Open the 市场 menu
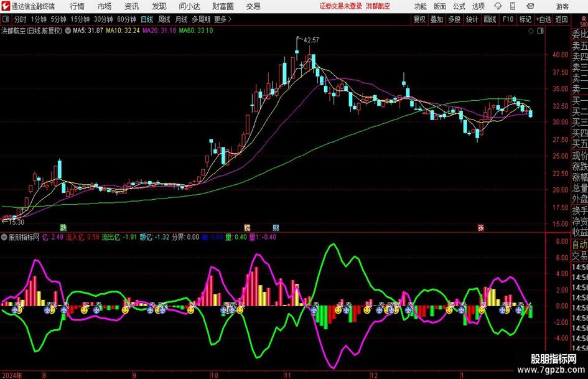The width and height of the screenshot is (588, 379). pos(105,6)
